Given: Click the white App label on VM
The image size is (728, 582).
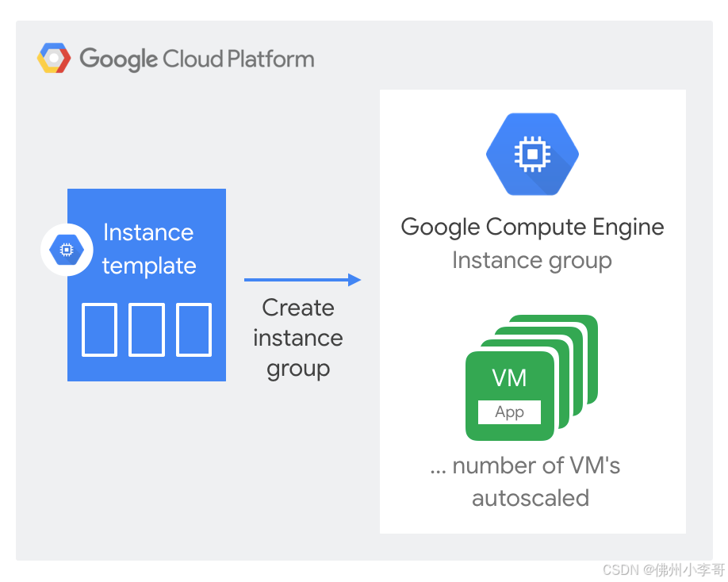Looking at the screenshot, I should (509, 412).
